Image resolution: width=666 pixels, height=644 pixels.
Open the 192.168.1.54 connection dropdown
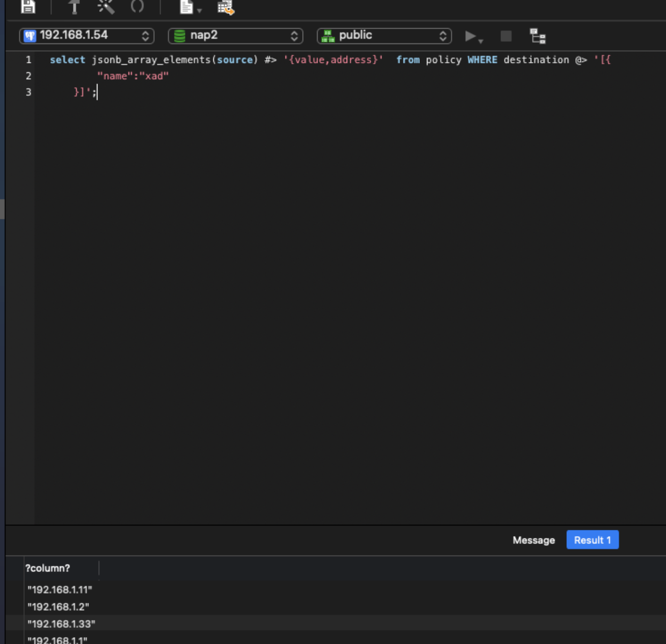(87, 35)
